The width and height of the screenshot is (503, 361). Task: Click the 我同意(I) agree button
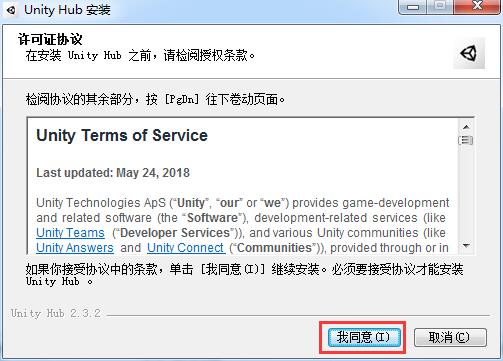pyautogui.click(x=364, y=337)
